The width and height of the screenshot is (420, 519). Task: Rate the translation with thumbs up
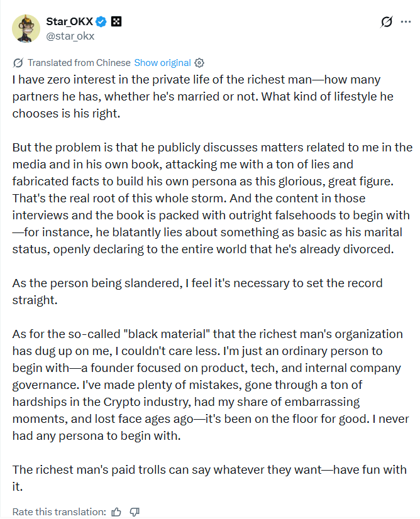click(116, 512)
